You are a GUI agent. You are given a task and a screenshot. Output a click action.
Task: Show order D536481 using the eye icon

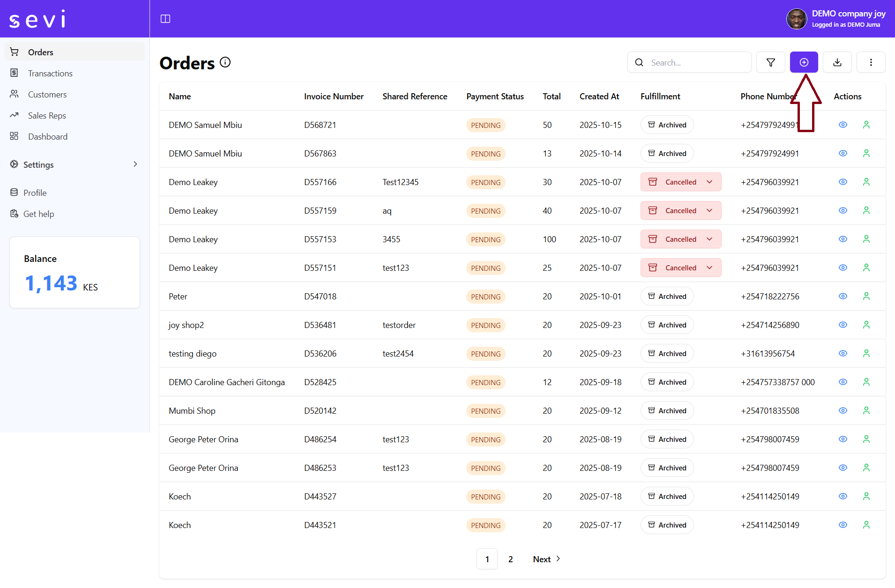coord(843,325)
